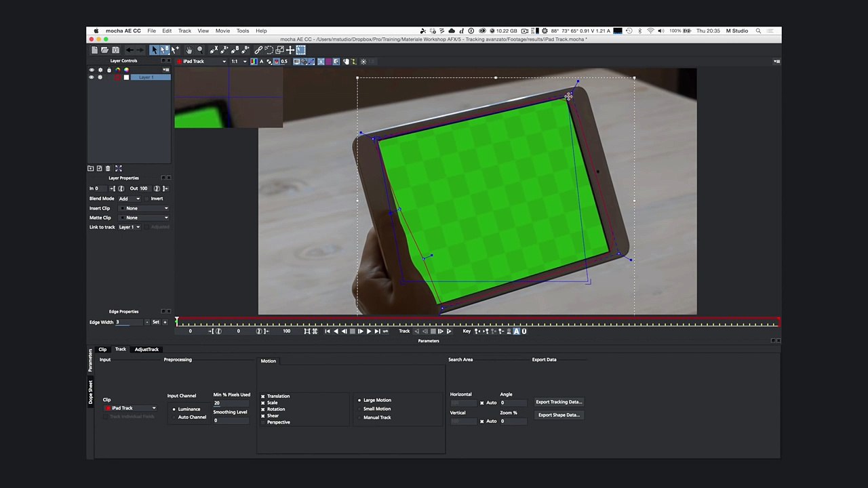Click Export Shape Data button
Image resolution: width=868 pixels, height=488 pixels.
click(x=559, y=415)
